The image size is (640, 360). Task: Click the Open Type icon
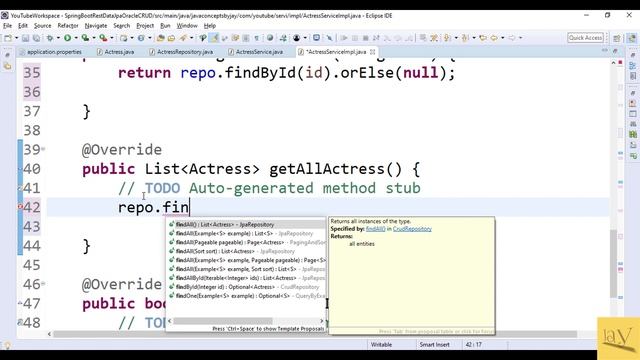click(160, 38)
